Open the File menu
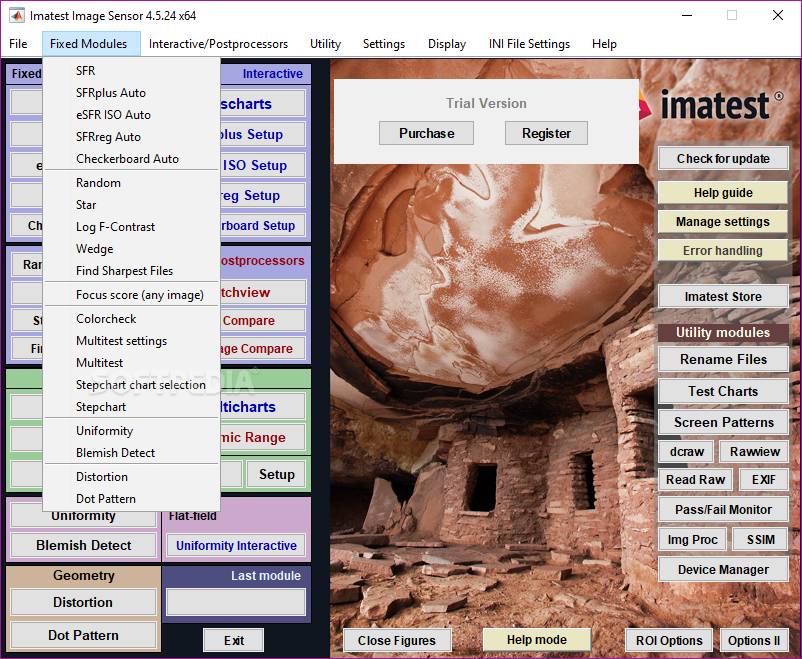802x659 pixels. (x=18, y=44)
